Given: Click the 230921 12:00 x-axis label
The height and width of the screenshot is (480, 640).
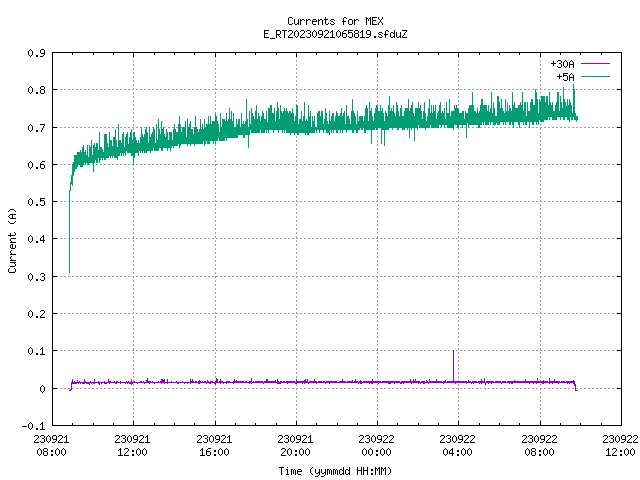Looking at the screenshot, I should [132, 446].
